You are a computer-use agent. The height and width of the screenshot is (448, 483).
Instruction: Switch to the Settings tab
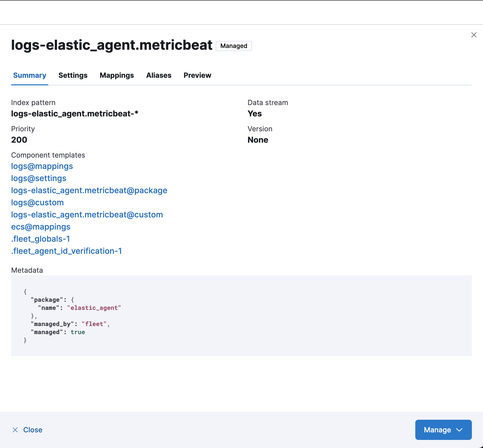(73, 75)
